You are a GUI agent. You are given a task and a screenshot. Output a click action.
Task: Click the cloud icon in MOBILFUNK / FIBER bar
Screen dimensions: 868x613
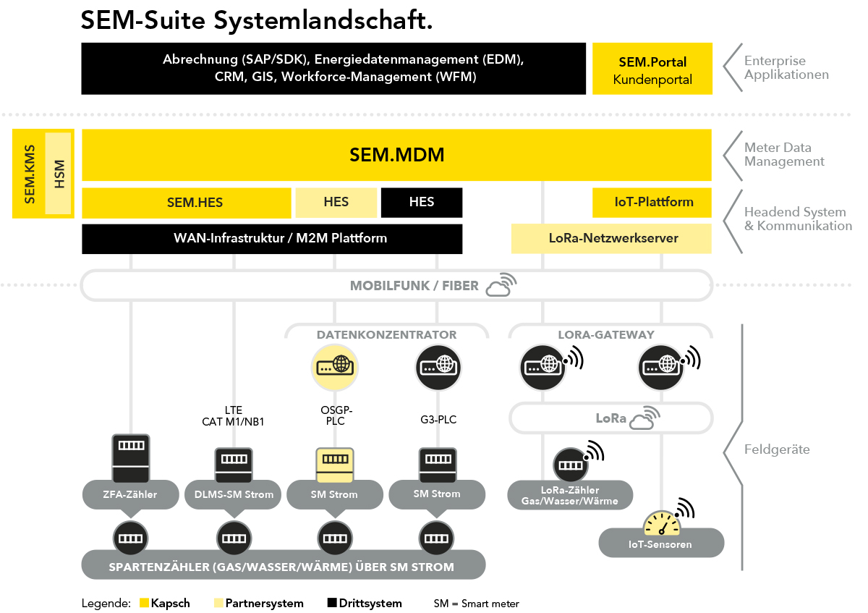tap(503, 285)
